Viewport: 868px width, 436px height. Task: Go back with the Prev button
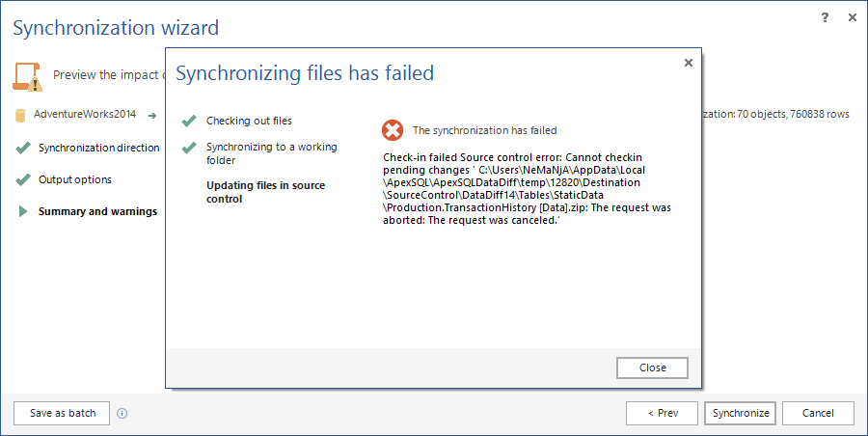coord(662,413)
